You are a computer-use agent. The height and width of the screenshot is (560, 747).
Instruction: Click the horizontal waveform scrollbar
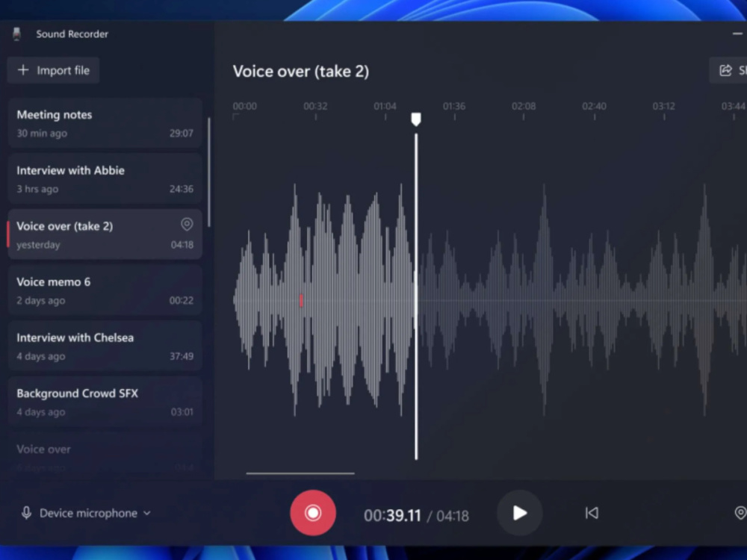(x=300, y=473)
